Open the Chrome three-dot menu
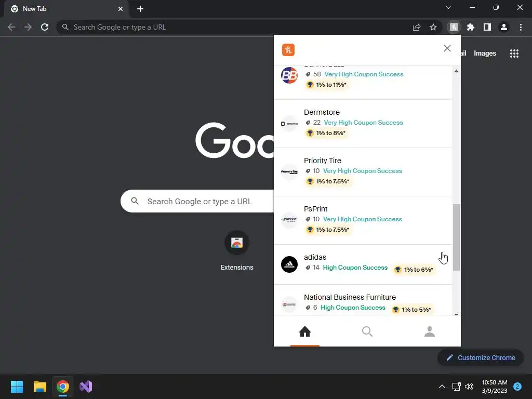Screen dimensions: 532x399 521,27
